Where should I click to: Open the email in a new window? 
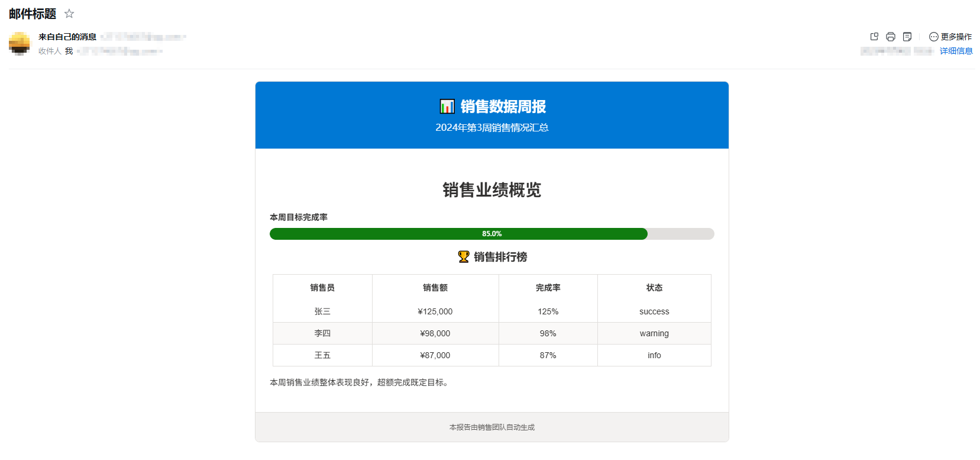pos(874,37)
